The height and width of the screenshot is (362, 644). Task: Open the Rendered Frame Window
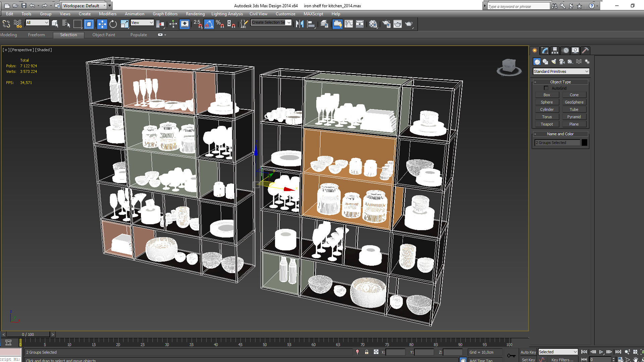[397, 24]
